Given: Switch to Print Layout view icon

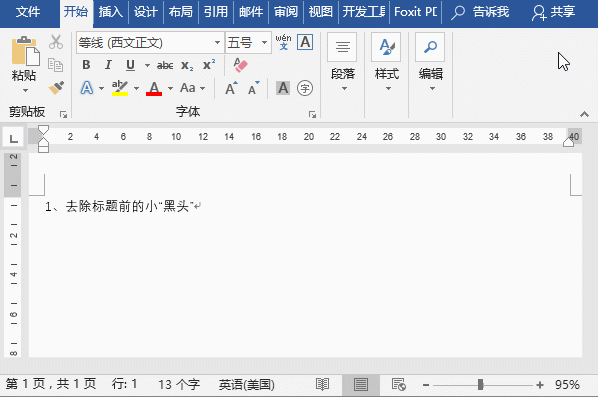Looking at the screenshot, I should [x=360, y=384].
